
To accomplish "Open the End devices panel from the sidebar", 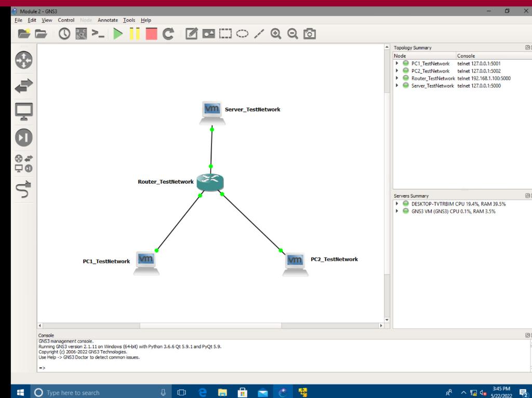I will click(23, 112).
